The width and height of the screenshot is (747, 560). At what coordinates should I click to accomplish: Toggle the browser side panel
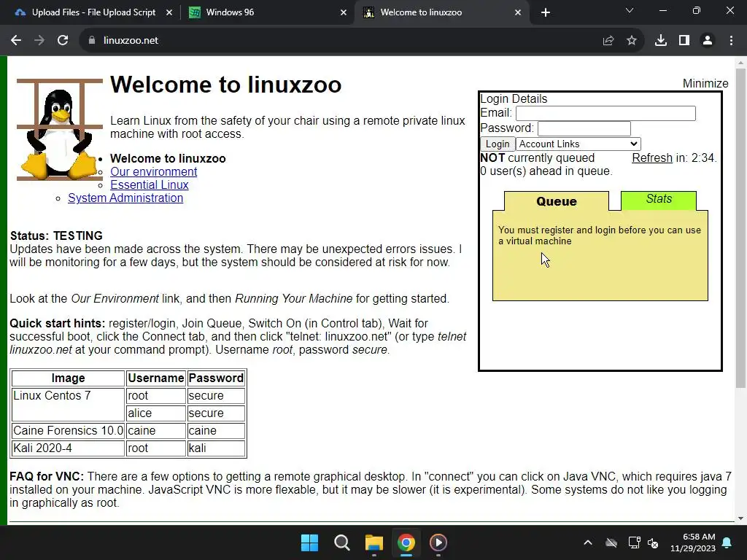click(684, 41)
